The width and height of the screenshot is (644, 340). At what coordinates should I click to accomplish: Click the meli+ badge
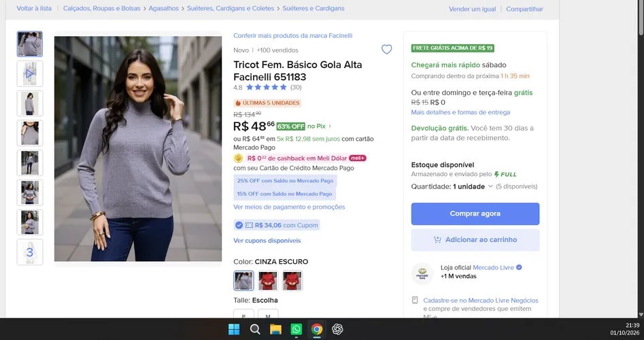pos(357,158)
